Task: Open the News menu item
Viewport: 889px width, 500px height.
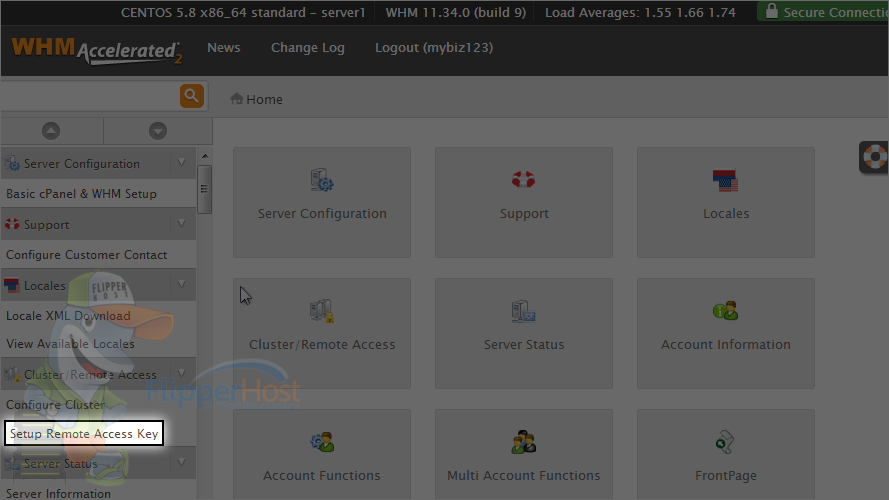Action: (x=223, y=48)
